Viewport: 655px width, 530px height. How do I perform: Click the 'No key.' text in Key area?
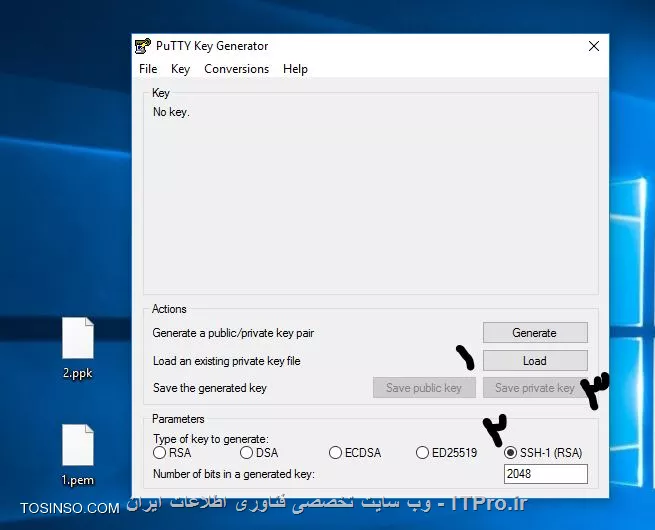point(171,112)
